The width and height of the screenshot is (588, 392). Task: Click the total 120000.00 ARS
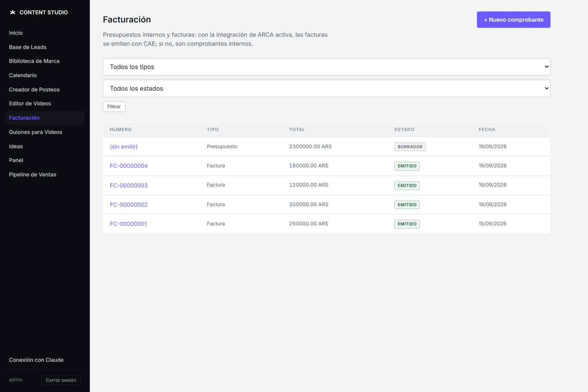[309, 185]
